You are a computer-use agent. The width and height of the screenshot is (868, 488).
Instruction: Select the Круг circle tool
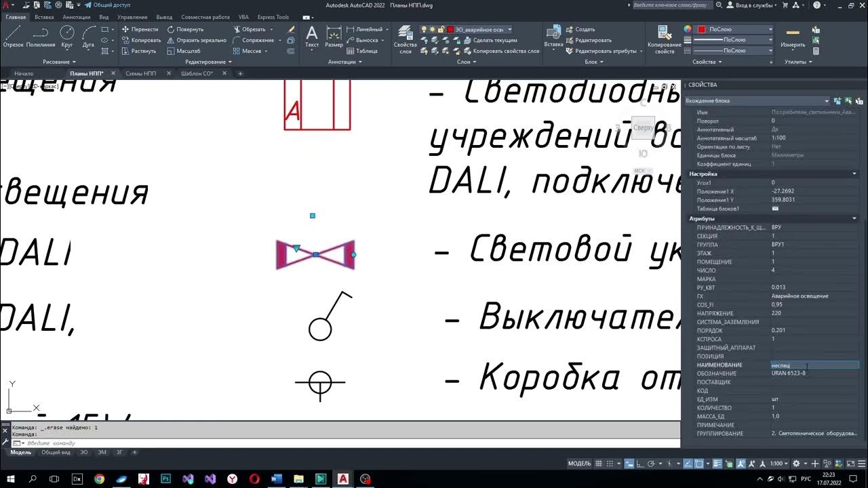click(66, 37)
